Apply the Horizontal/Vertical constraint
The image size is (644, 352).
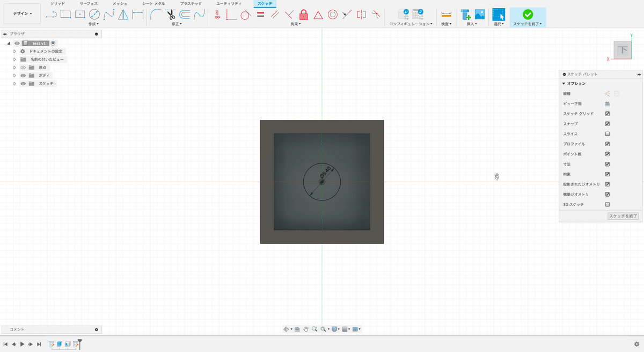tap(217, 15)
